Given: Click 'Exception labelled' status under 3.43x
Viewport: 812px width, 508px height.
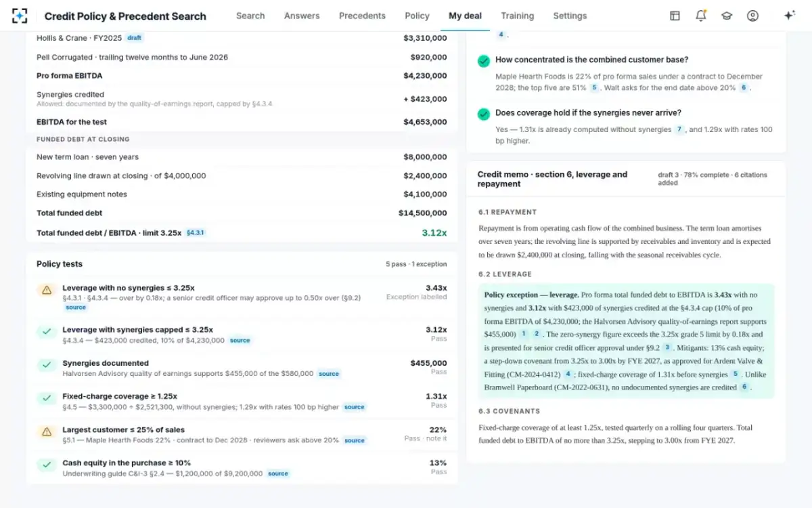Looking at the screenshot, I should (x=416, y=297).
